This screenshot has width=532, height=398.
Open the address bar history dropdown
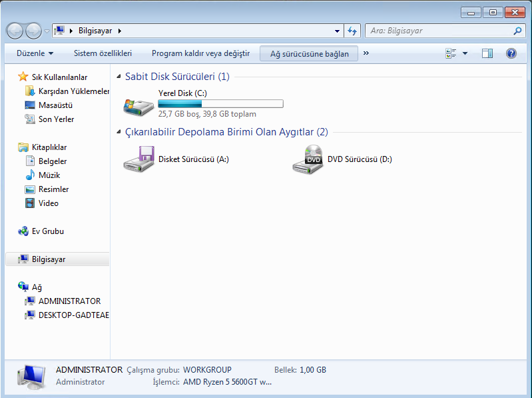[x=337, y=31]
